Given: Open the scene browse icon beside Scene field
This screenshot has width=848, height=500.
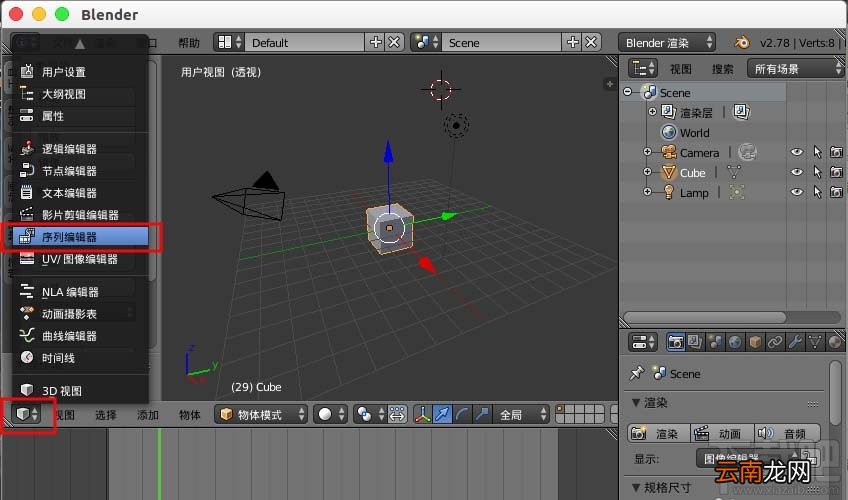Looking at the screenshot, I should [426, 42].
